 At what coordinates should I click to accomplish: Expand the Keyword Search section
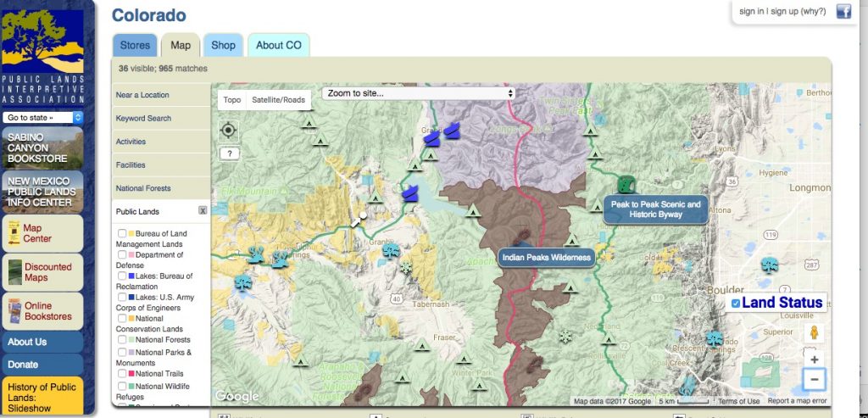tap(160, 118)
